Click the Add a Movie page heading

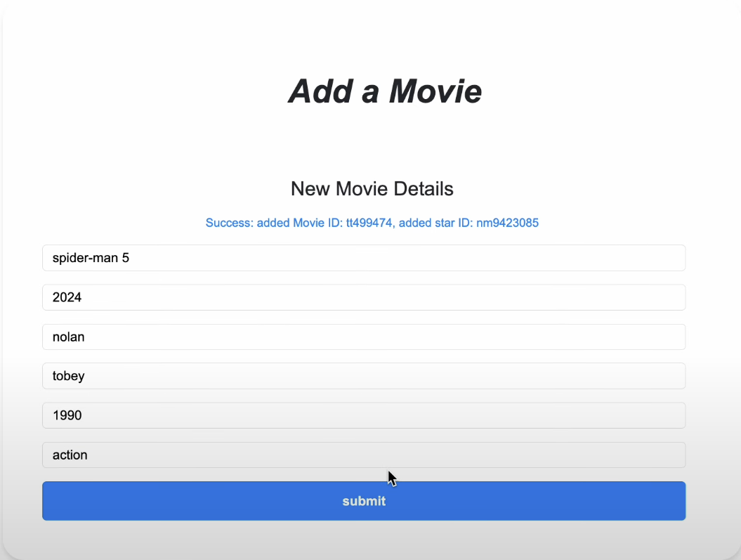[385, 91]
